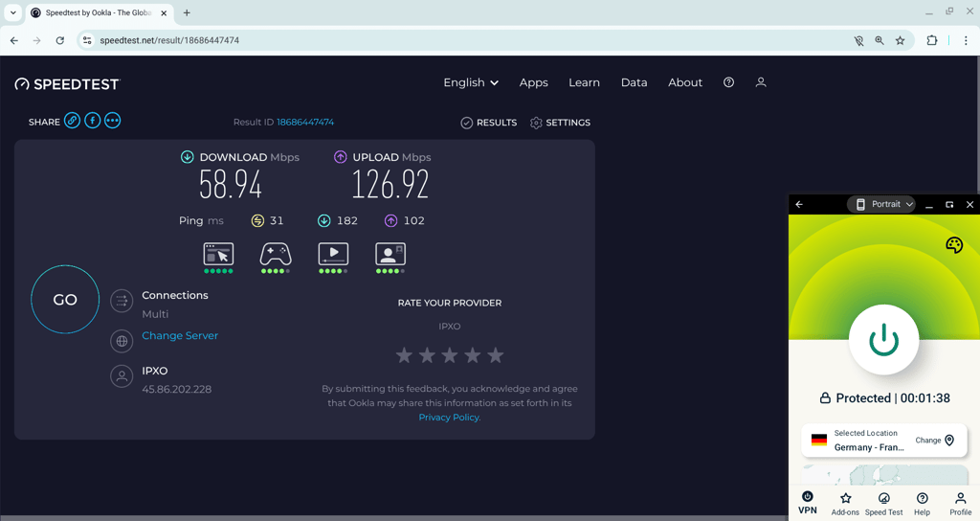Expand the Portrait orientation dropdown
Image resolution: width=980 pixels, height=521 pixels.
point(881,205)
